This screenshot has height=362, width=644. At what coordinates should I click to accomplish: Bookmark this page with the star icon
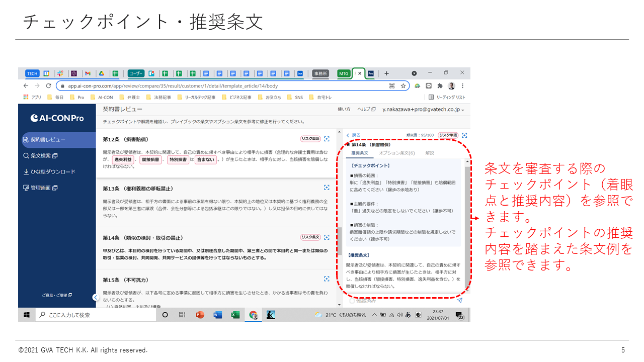point(403,86)
